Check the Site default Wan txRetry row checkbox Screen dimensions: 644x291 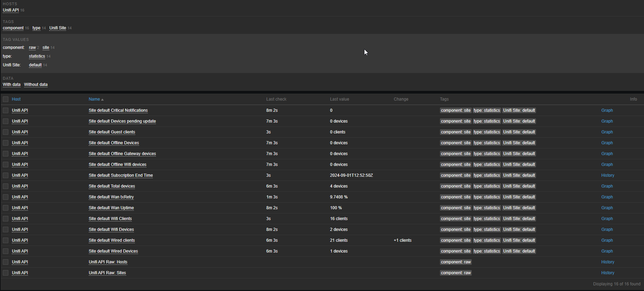[6, 197]
